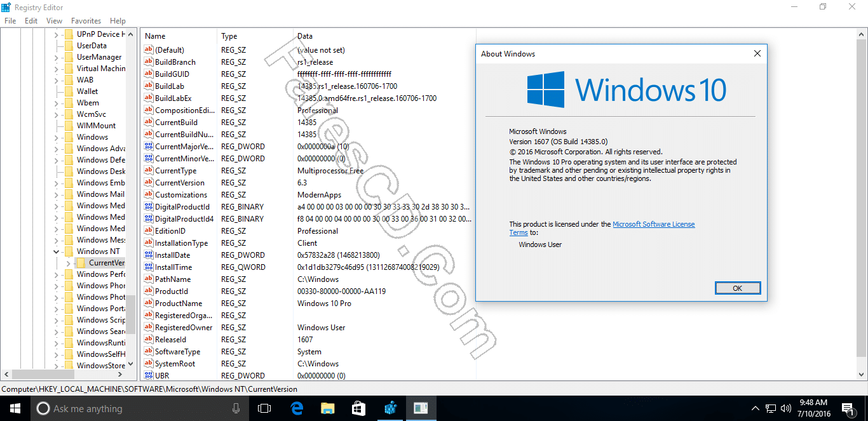Expand the WAB key
The height and width of the screenshot is (421, 868).
56,80
